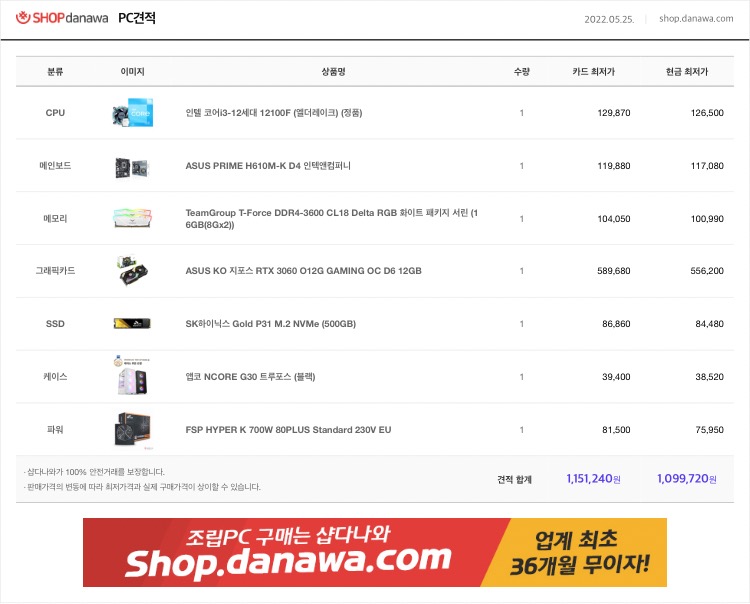Click the PC견적 header title

tap(137, 18)
